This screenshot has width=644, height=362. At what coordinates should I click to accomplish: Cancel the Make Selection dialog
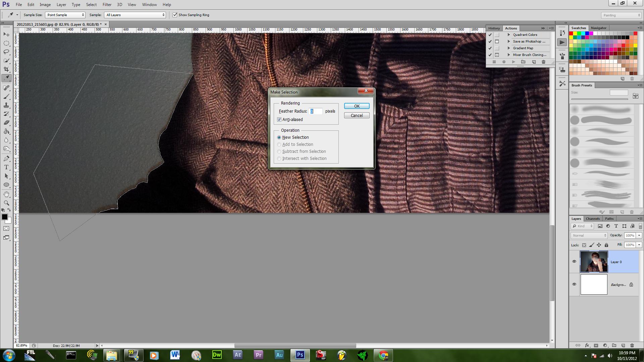coord(357,115)
